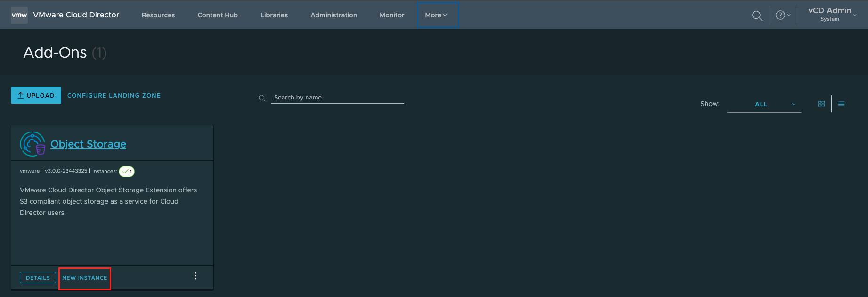Expand the More navigation menu

click(437, 15)
